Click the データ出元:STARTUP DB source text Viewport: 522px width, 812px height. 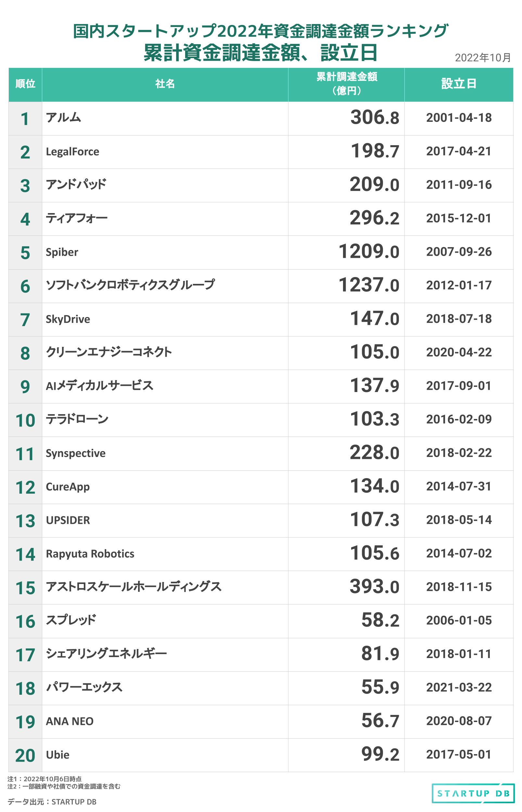point(52,802)
